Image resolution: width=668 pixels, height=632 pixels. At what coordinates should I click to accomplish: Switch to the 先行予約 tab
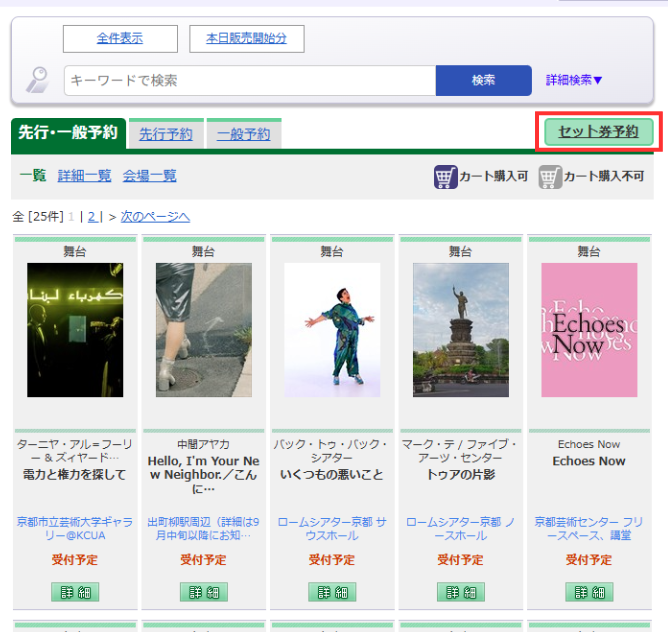(166, 134)
